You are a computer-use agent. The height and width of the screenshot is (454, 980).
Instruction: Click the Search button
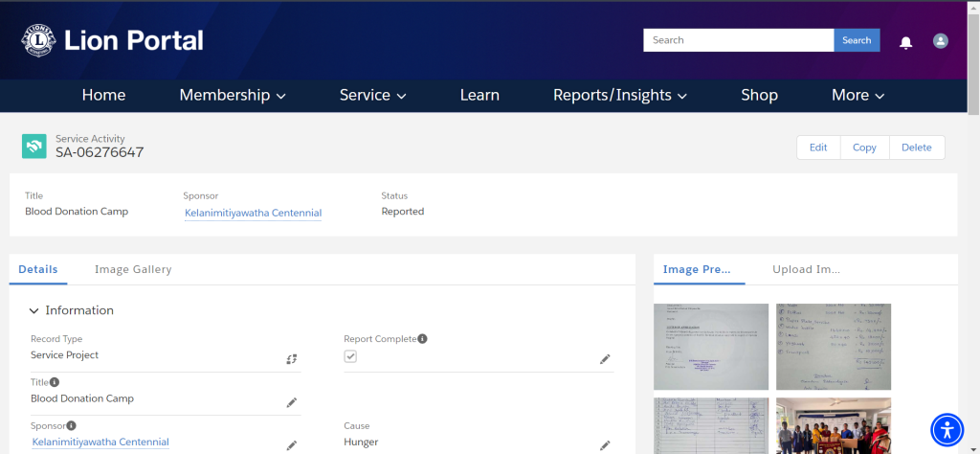click(857, 40)
